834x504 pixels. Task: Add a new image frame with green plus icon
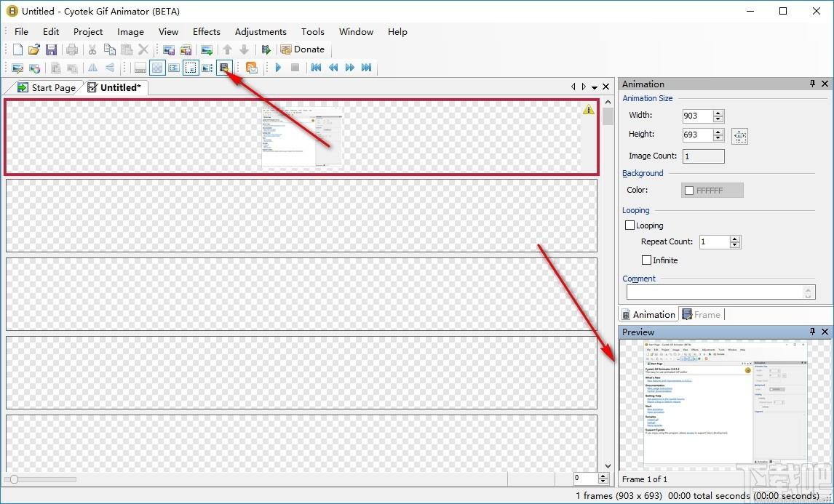(x=207, y=50)
